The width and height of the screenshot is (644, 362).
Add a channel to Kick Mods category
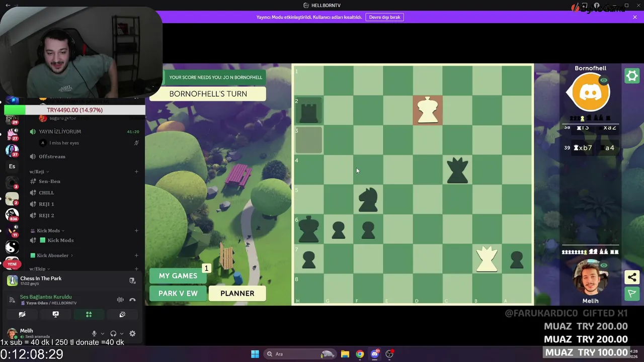pos(136,231)
